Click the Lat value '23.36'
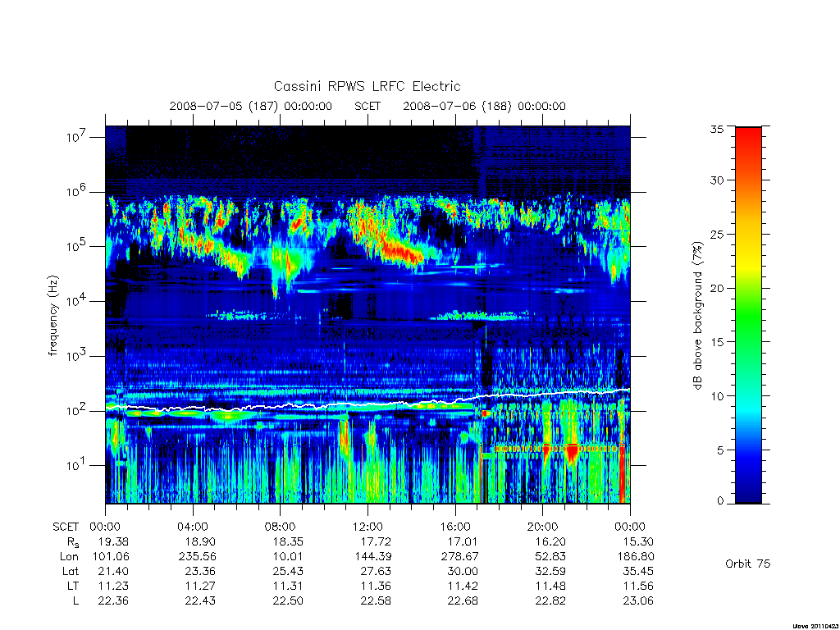Screen dimensions: 840x630 (x=200, y=572)
